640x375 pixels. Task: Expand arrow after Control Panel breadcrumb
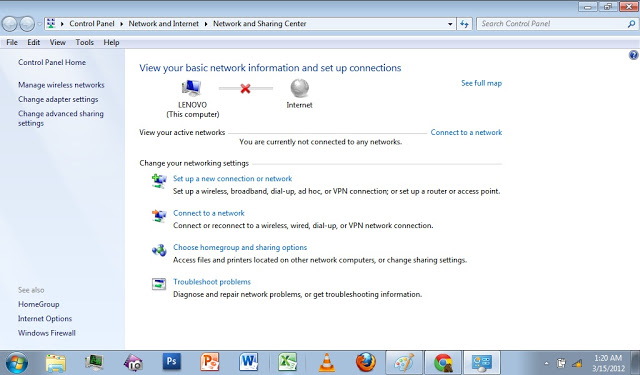coord(121,24)
